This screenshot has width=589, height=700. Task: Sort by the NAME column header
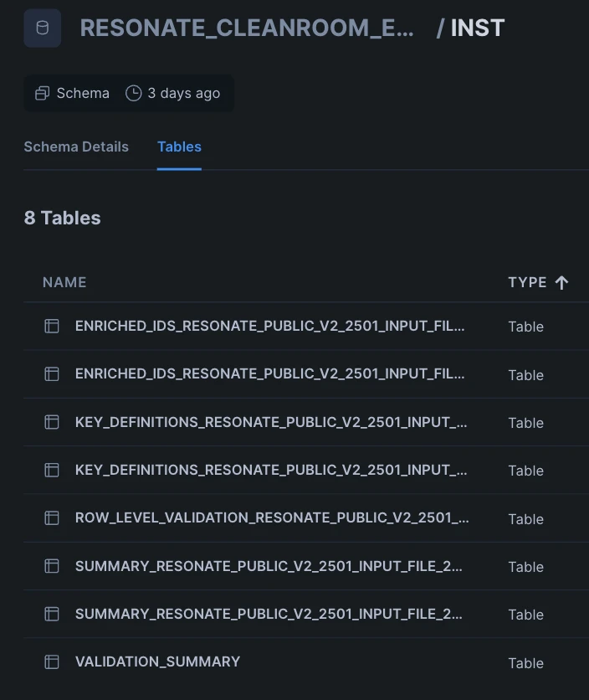pyautogui.click(x=64, y=282)
